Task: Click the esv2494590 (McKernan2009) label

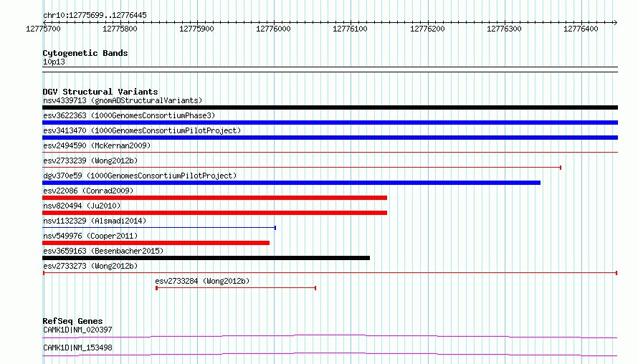Action: (x=97, y=145)
